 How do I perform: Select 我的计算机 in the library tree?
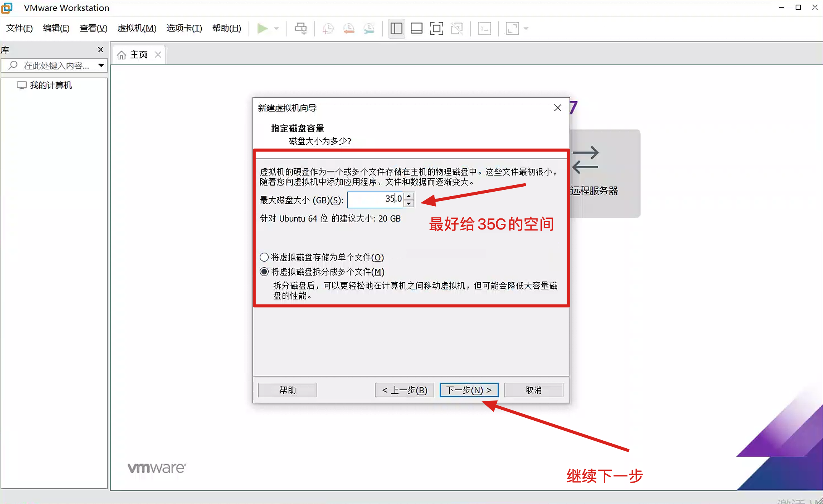(51, 85)
